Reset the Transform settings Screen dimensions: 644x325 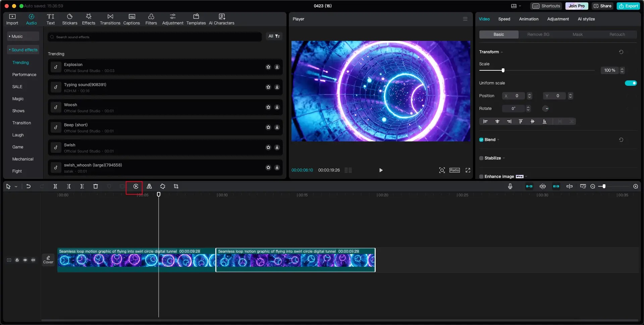(x=621, y=52)
